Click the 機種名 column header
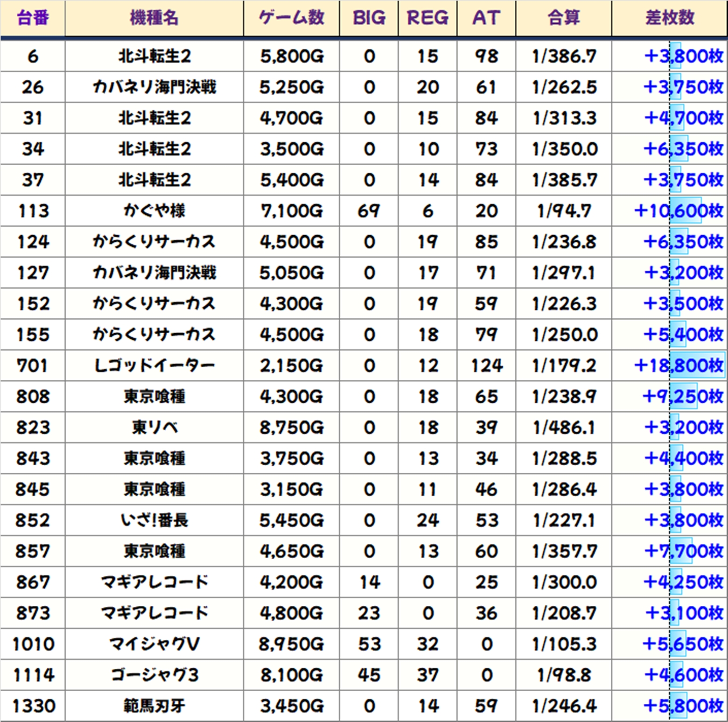728x722 pixels. tap(154, 18)
